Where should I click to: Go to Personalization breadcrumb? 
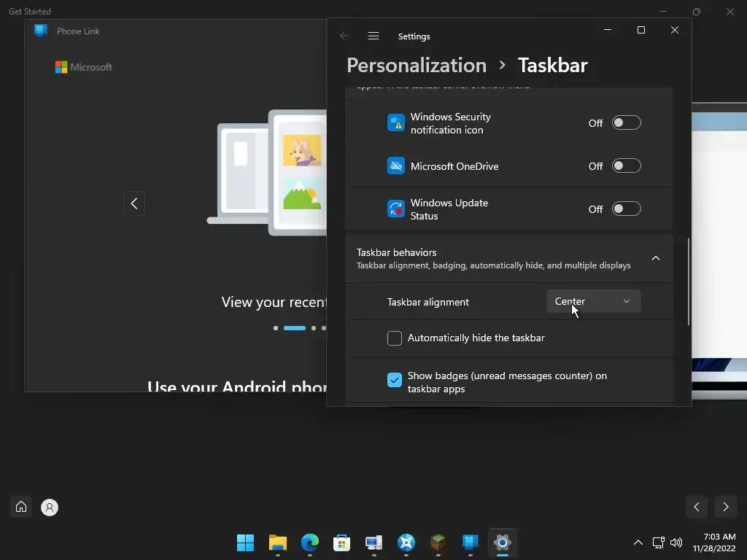click(417, 65)
